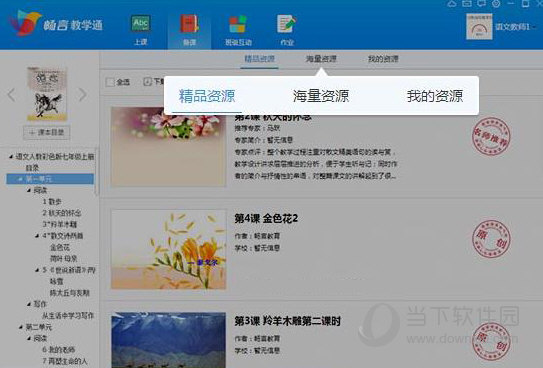Click the 4*散文诗两首 tree label

tap(63, 236)
